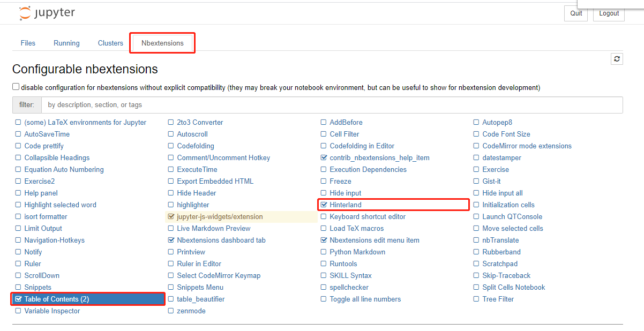Click the refresh nbextensions list icon
The image size is (644, 331).
click(x=617, y=59)
